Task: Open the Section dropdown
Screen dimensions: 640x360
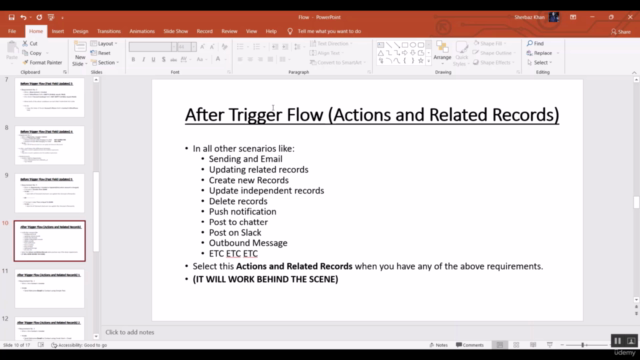Action: (105, 62)
